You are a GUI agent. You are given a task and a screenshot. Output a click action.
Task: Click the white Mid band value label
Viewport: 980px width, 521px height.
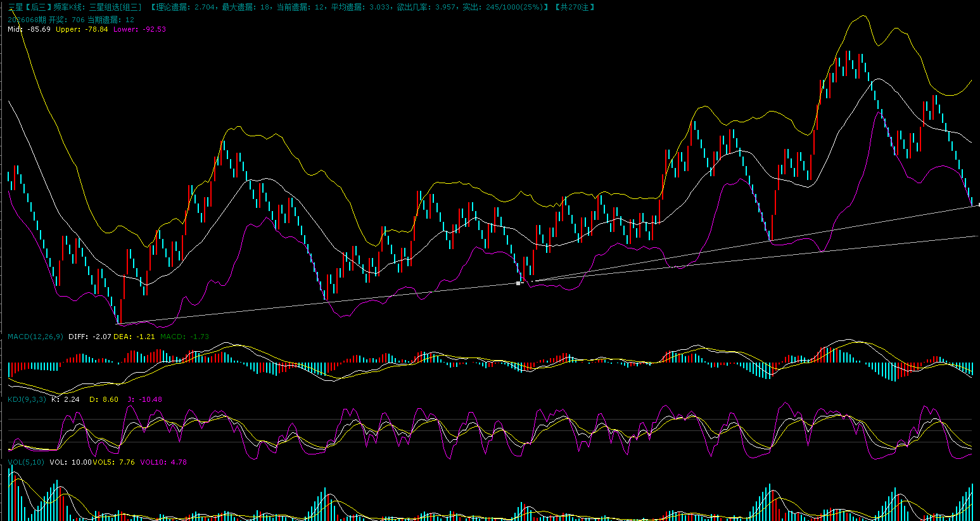(29, 29)
